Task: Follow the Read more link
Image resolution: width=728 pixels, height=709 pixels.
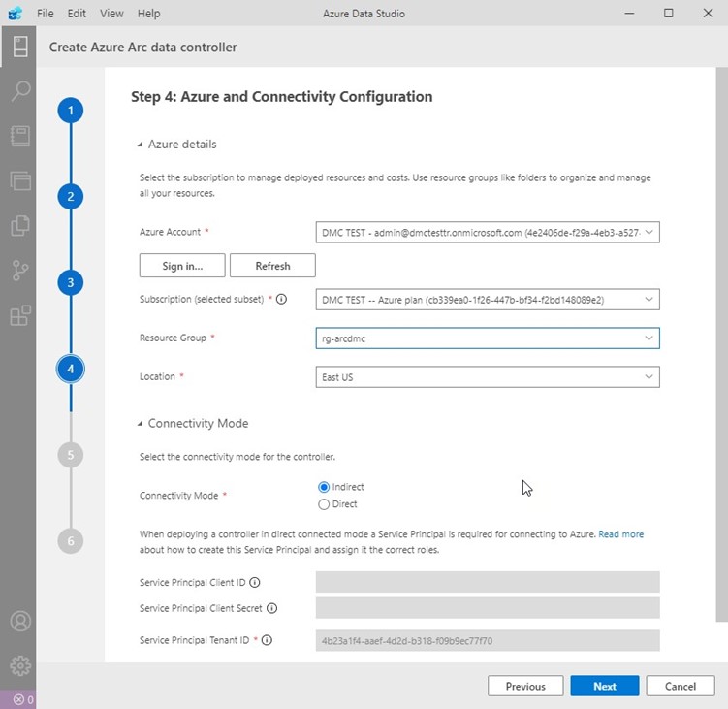Action: [x=620, y=534]
